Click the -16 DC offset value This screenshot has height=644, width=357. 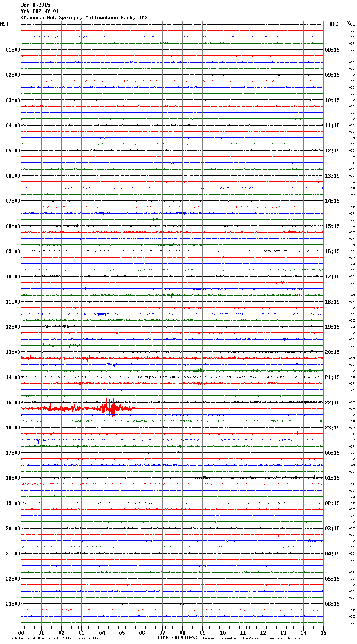[x=352, y=409]
